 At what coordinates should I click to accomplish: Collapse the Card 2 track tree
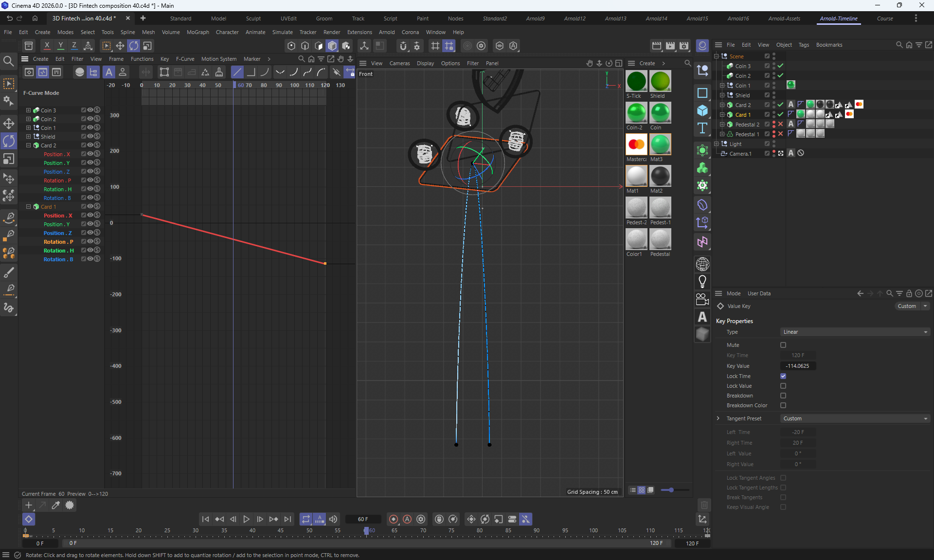coord(28,145)
